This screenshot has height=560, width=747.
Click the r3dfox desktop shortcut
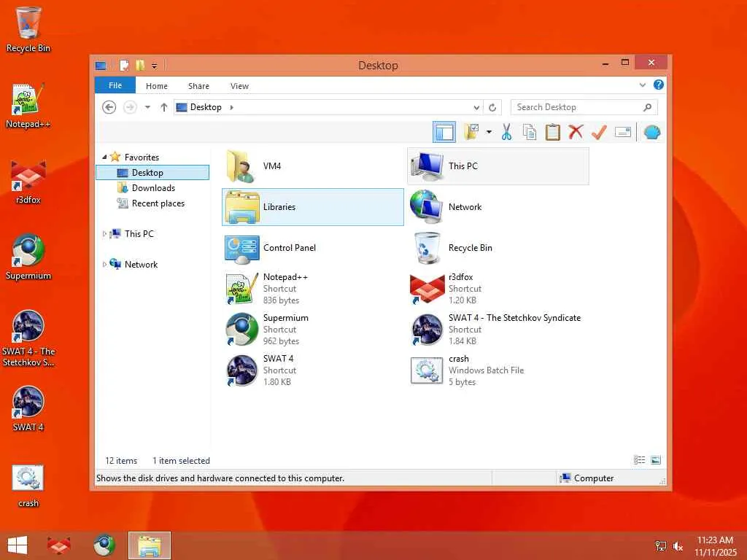click(x=28, y=182)
